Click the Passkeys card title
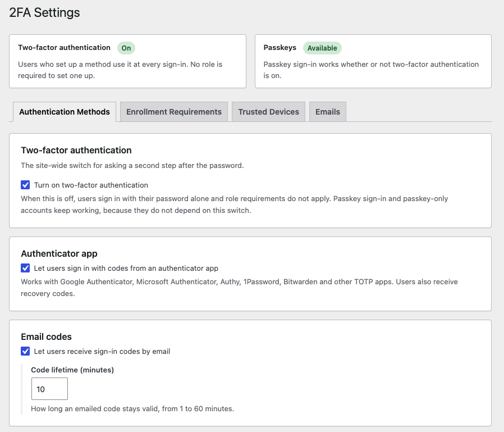Image resolution: width=504 pixels, height=432 pixels. [x=280, y=48]
